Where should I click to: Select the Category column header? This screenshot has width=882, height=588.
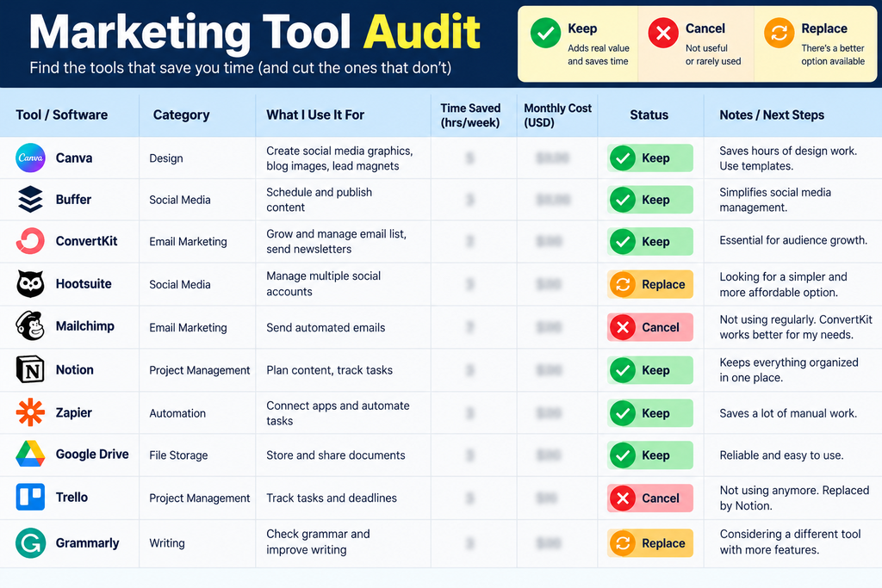point(181,115)
